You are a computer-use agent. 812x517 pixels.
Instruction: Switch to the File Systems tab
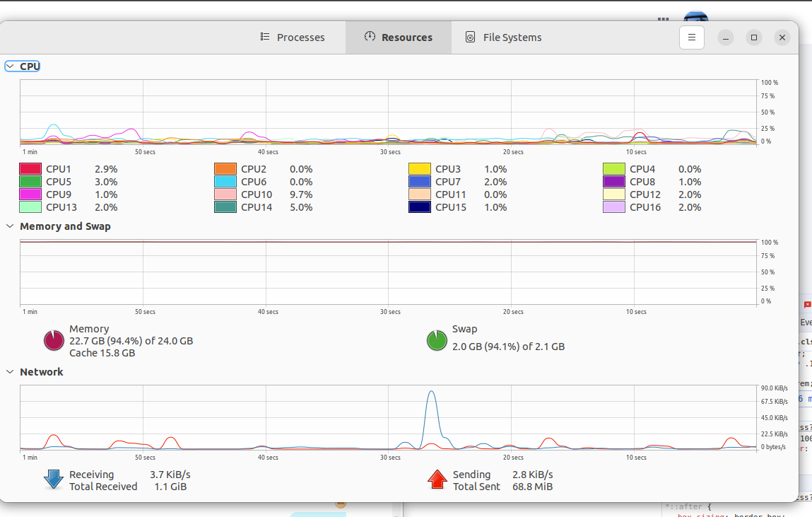pyautogui.click(x=503, y=37)
